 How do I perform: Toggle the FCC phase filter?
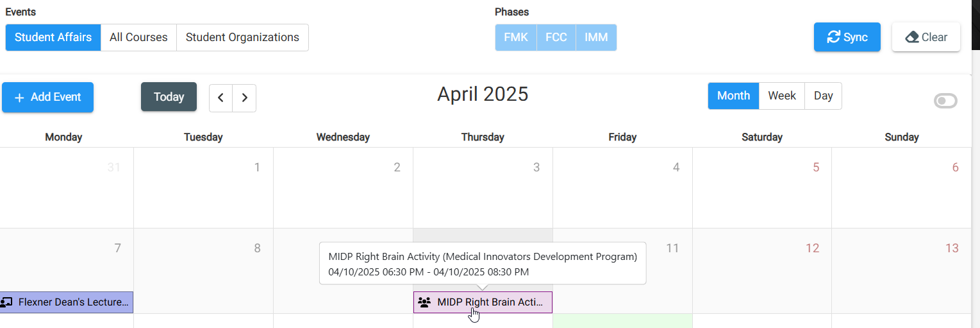pyautogui.click(x=556, y=37)
